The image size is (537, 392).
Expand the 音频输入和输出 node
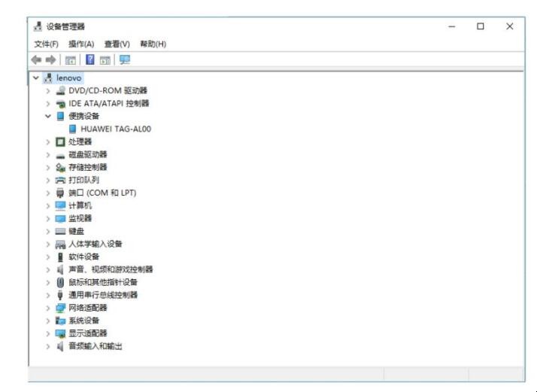coord(48,346)
